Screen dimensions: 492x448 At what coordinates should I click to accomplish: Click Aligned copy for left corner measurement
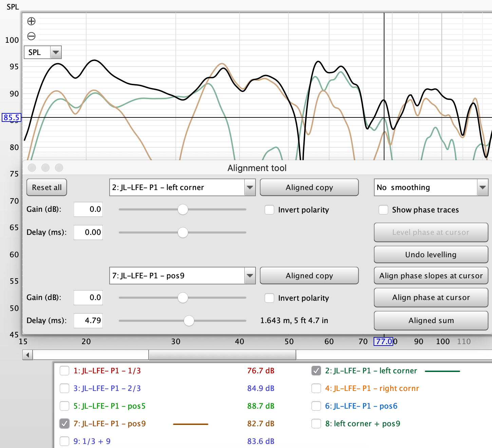pyautogui.click(x=309, y=187)
